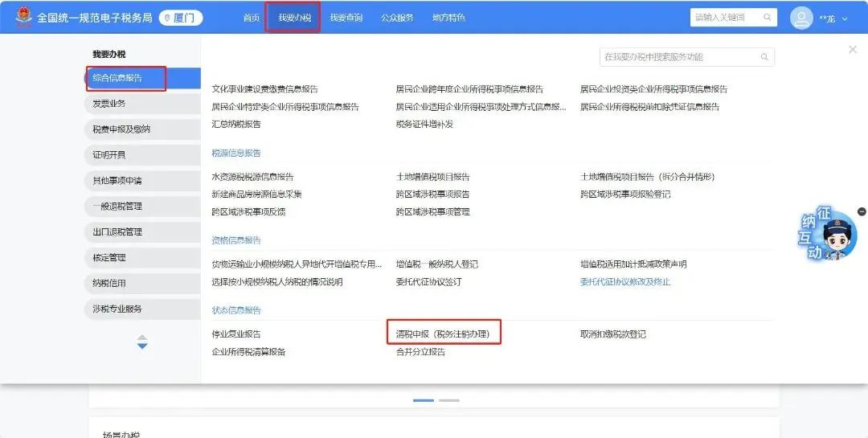Select 出口退税管理 in sidebar
868x438 pixels.
point(143,232)
